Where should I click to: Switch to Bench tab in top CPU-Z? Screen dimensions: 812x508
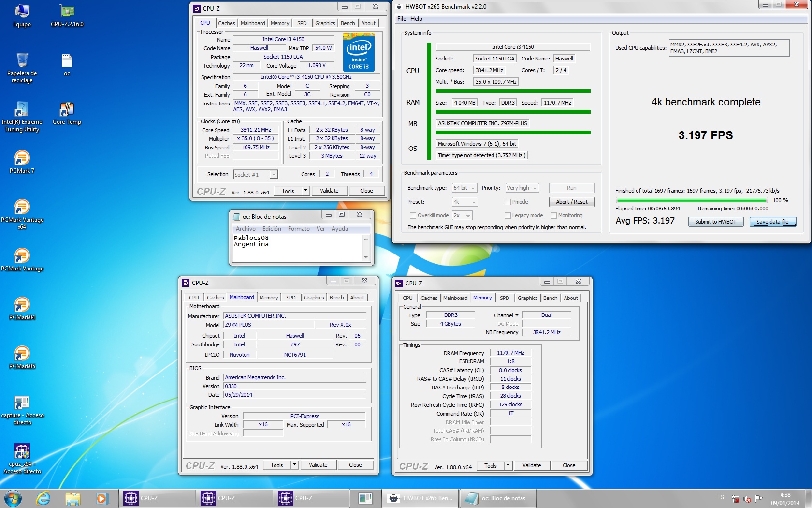tap(348, 23)
